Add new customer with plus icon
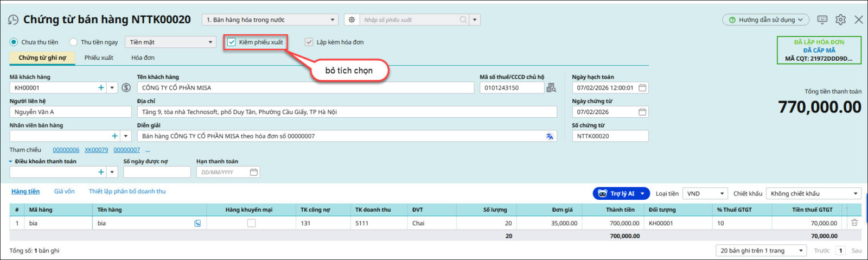868x260 pixels. tap(101, 87)
